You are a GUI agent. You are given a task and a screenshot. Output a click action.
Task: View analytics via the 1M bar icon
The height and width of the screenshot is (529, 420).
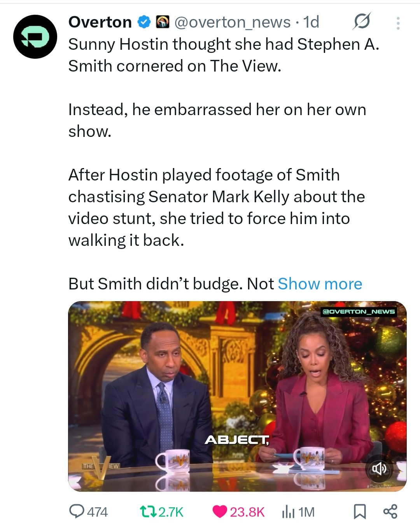pyautogui.click(x=288, y=511)
